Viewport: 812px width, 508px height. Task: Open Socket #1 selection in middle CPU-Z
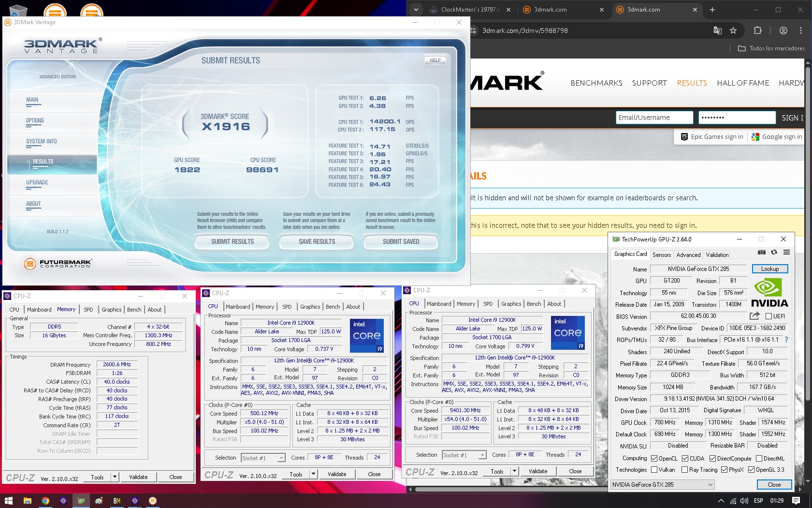tap(263, 458)
